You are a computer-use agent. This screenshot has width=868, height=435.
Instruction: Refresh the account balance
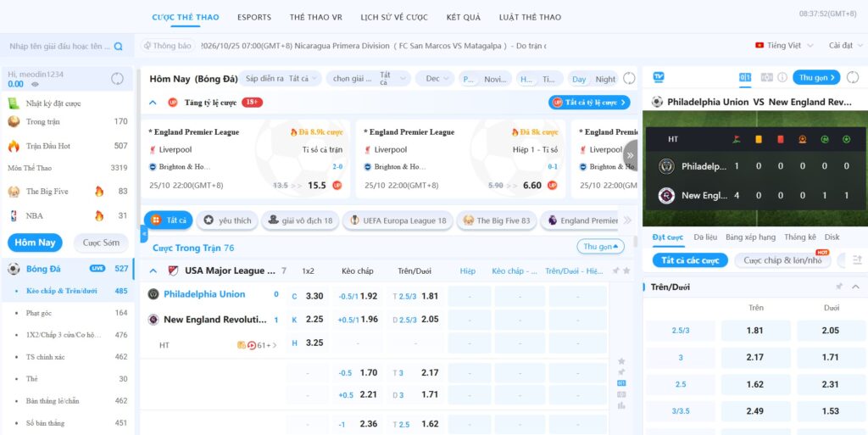117,79
